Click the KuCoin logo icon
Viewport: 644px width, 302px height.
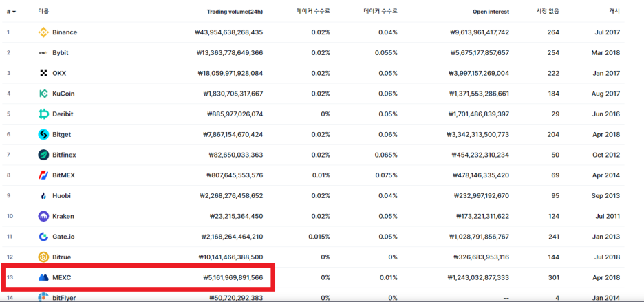tap(43, 94)
